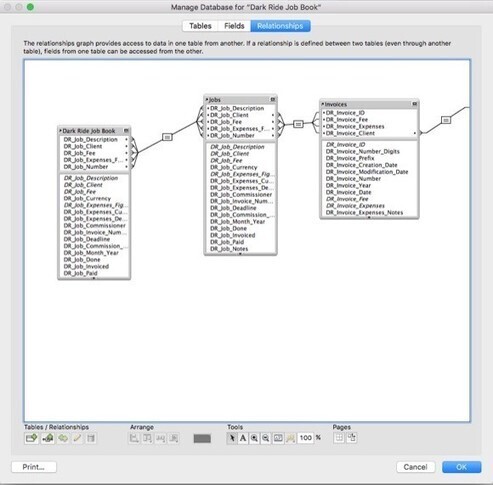Viewport: 493px width, 485px height.
Task: Click the page setup icon under Pages
Action: (352, 438)
